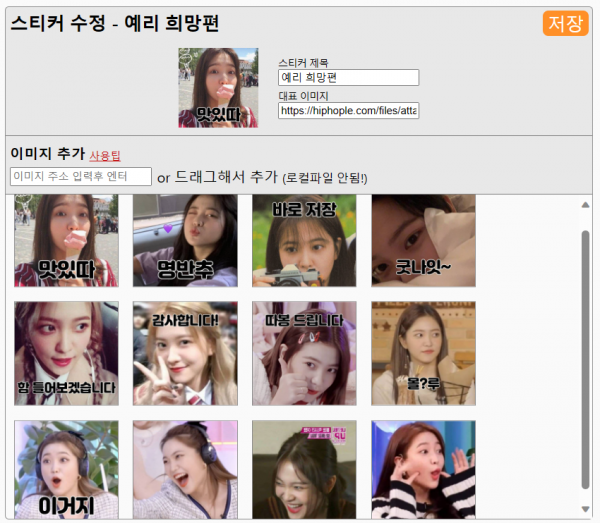Pick the 몰?루 sticker
600x523 pixels.
423,353
